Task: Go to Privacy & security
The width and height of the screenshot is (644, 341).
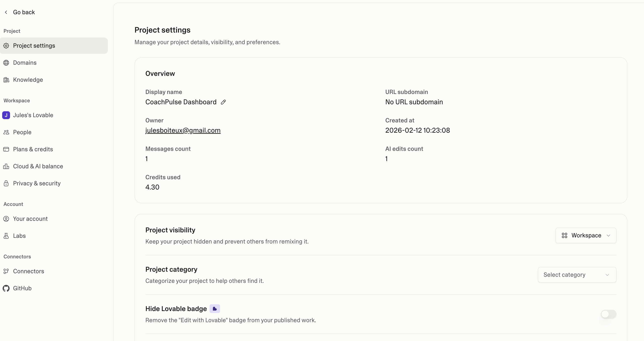Action: click(x=54, y=183)
